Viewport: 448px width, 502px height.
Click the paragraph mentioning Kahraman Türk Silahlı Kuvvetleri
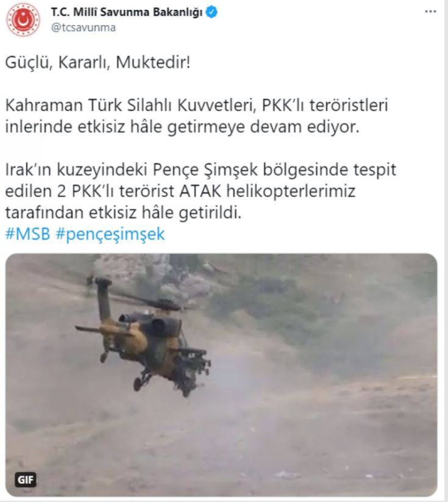click(x=196, y=116)
